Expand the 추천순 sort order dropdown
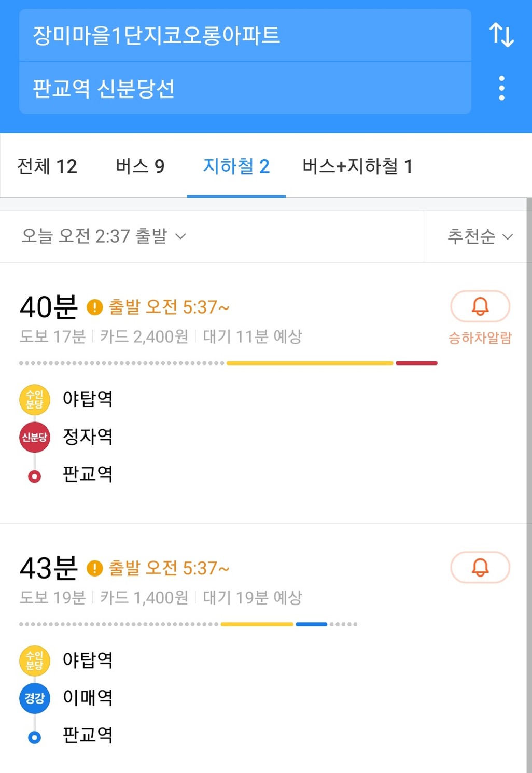 (x=480, y=236)
